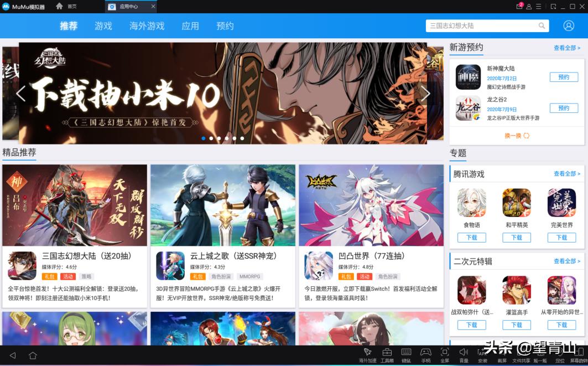Show next banner with right arrow
This screenshot has width=588, height=366.
(x=425, y=93)
